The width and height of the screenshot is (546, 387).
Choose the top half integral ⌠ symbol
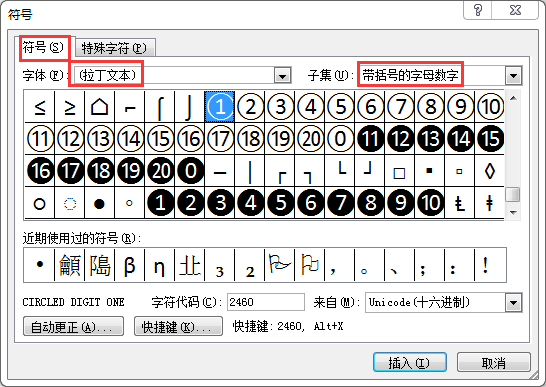click(160, 107)
